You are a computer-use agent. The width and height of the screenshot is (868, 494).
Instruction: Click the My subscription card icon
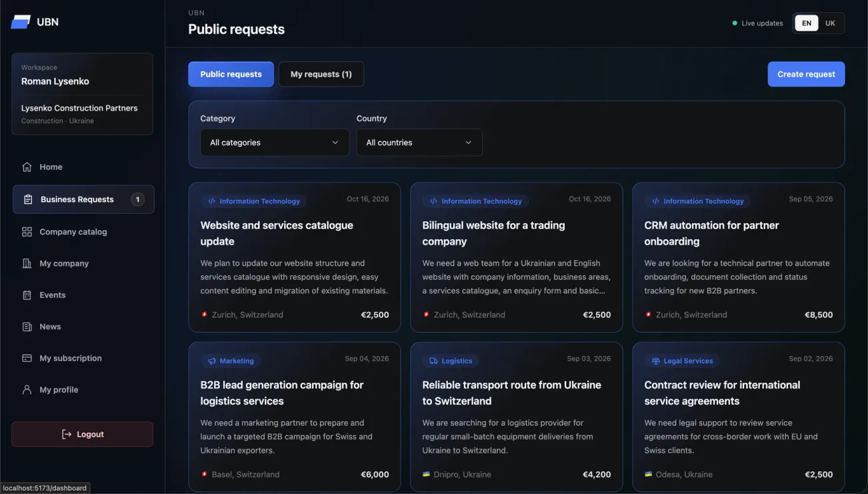(x=27, y=358)
